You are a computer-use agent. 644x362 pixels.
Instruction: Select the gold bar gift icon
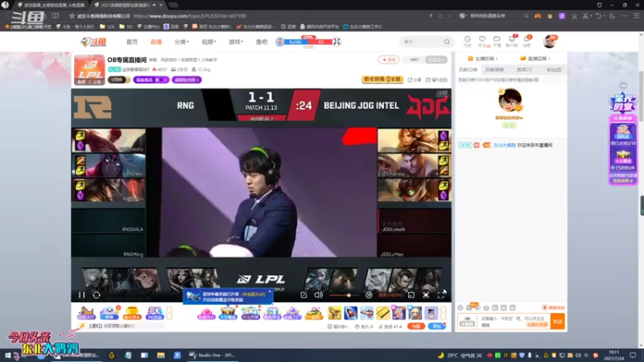click(x=383, y=313)
